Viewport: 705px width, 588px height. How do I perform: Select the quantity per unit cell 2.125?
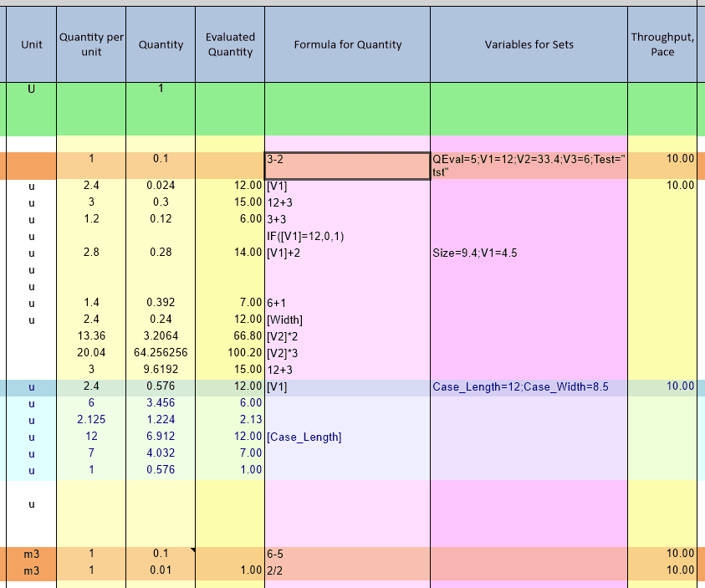(91, 420)
